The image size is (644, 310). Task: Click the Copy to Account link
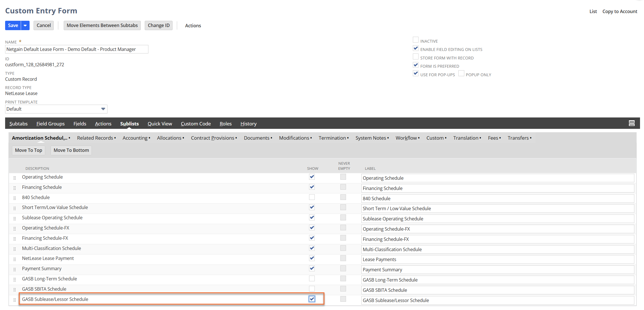pyautogui.click(x=620, y=11)
